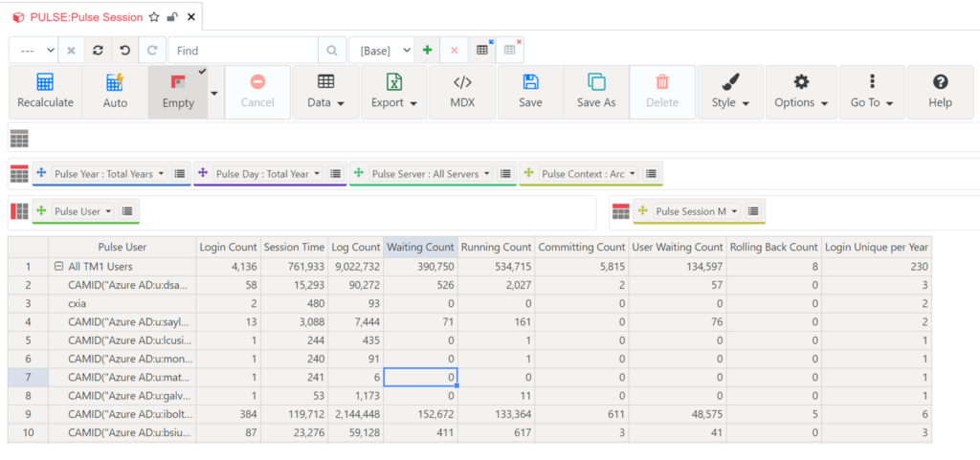Save the current view
Screen dimensions: 980x460
[530, 92]
